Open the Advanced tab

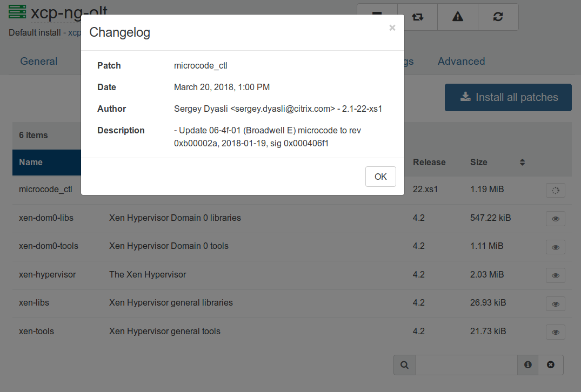coord(462,61)
